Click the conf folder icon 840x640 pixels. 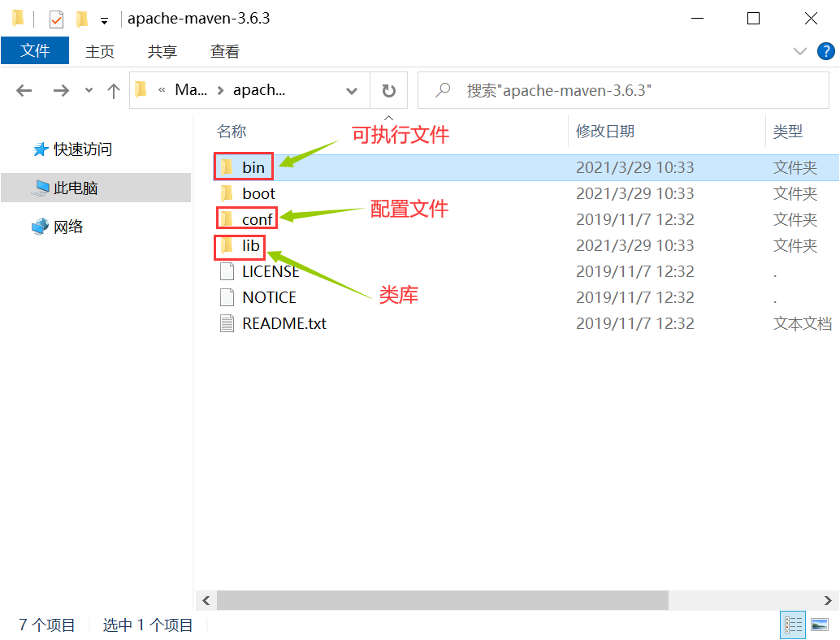(227, 219)
